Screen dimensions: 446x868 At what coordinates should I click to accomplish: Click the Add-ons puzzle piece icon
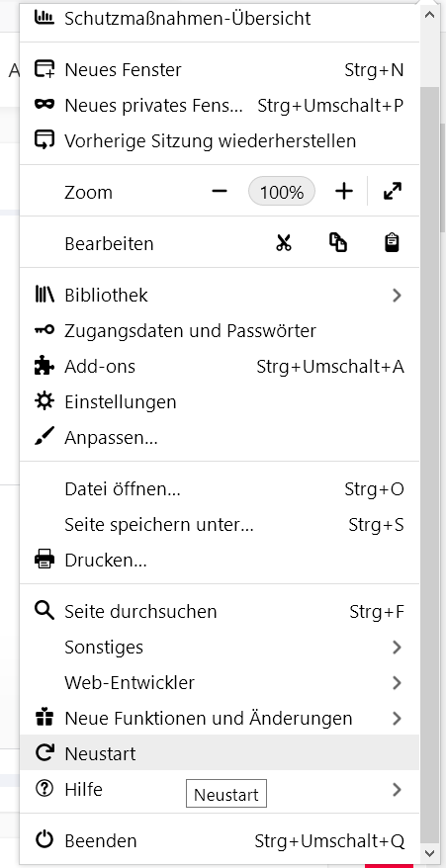[45, 366]
